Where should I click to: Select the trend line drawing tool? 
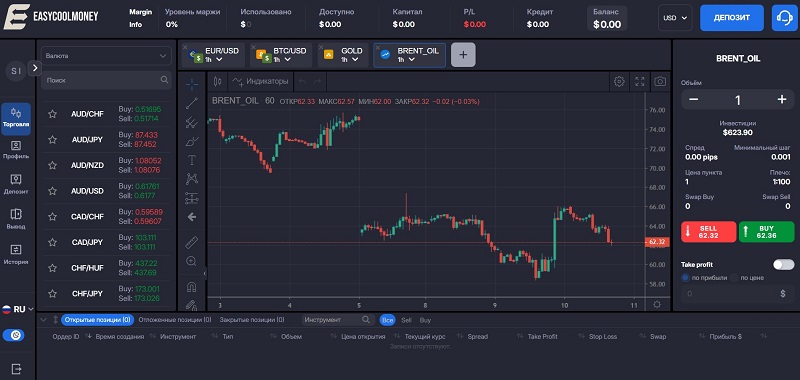coord(192,103)
